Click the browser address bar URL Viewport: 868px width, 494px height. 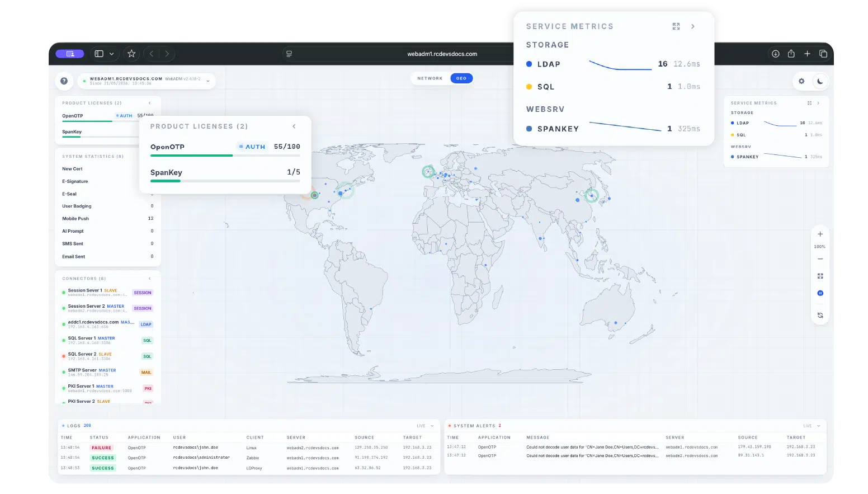(442, 54)
